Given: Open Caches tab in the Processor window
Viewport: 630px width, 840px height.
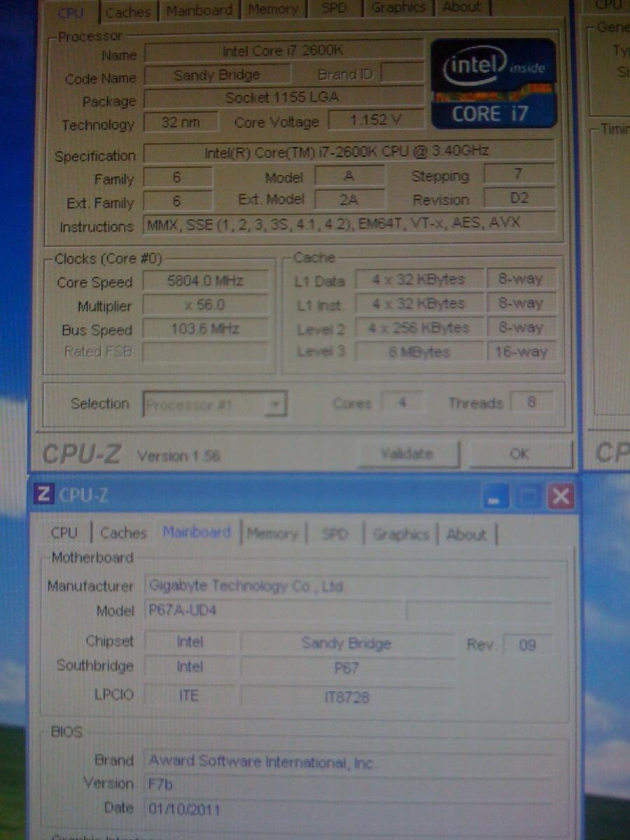Looking at the screenshot, I should 127,11.
